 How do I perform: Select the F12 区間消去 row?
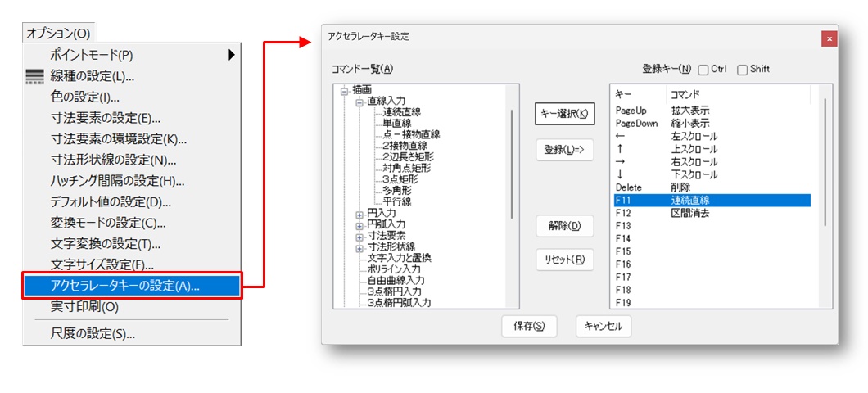click(x=689, y=213)
